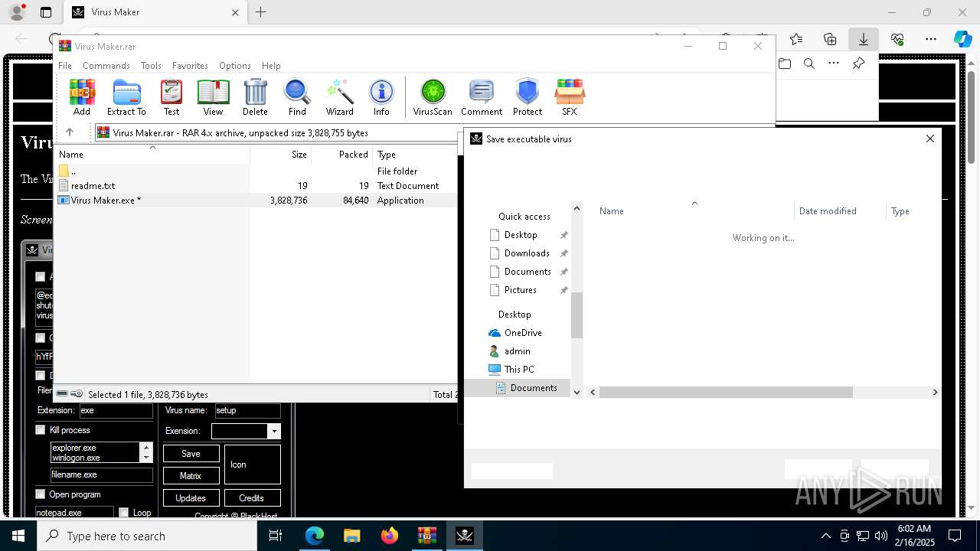Tick the Open program checkbox

41,494
